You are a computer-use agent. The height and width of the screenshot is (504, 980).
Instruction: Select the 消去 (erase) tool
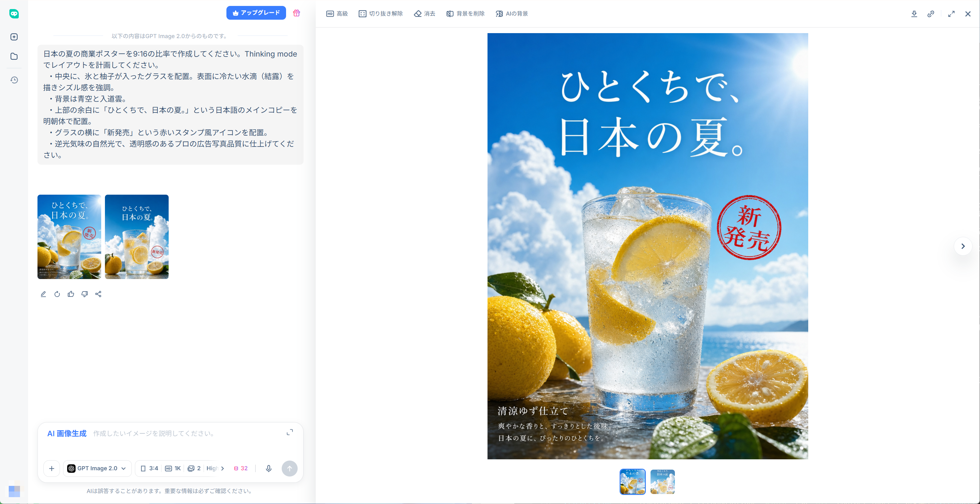point(424,13)
